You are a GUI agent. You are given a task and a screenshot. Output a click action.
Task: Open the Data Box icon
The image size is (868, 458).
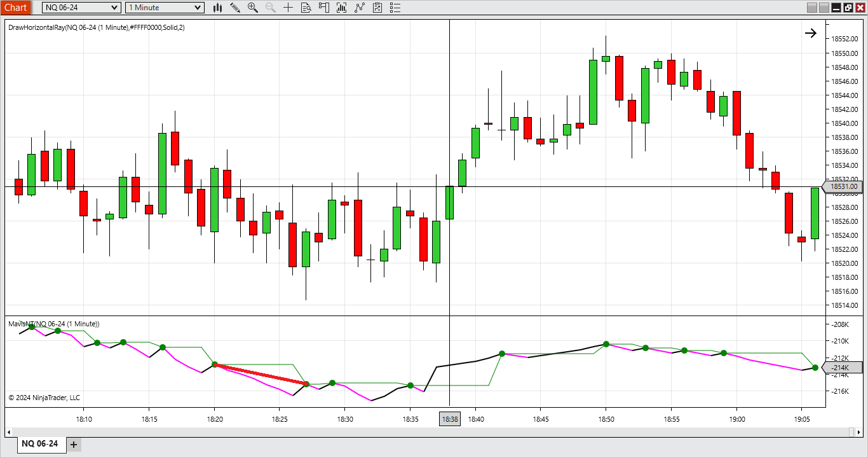306,8
